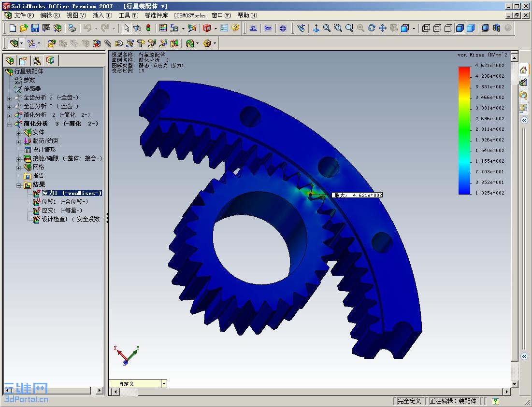The image size is (532, 407).
Task: Switch to Hidden Lines Removed display mode
Action: [448, 28]
